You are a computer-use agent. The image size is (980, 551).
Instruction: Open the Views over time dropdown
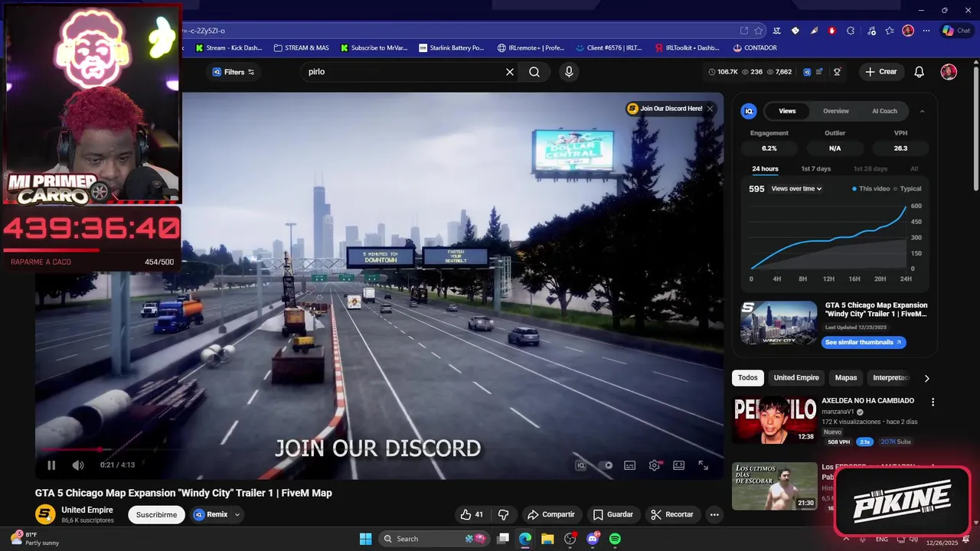pyautogui.click(x=796, y=189)
